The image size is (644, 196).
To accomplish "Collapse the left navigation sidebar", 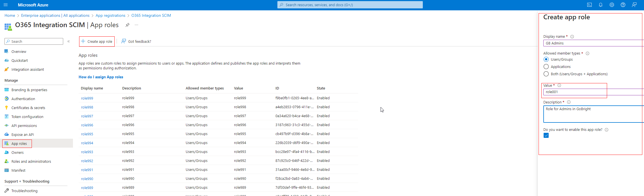I will click(x=69, y=41).
